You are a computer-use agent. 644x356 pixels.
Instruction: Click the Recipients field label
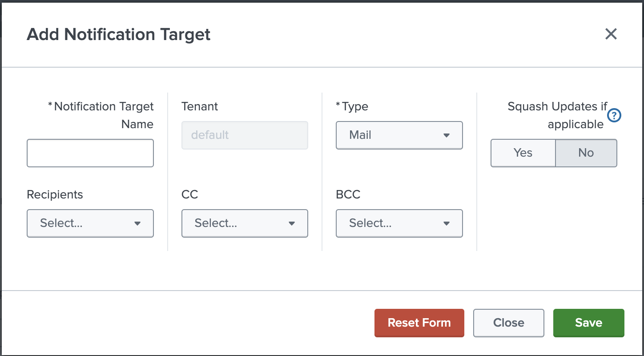point(55,195)
